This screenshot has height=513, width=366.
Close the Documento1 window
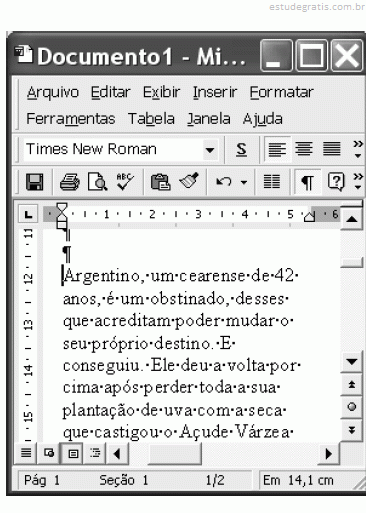click(x=347, y=56)
